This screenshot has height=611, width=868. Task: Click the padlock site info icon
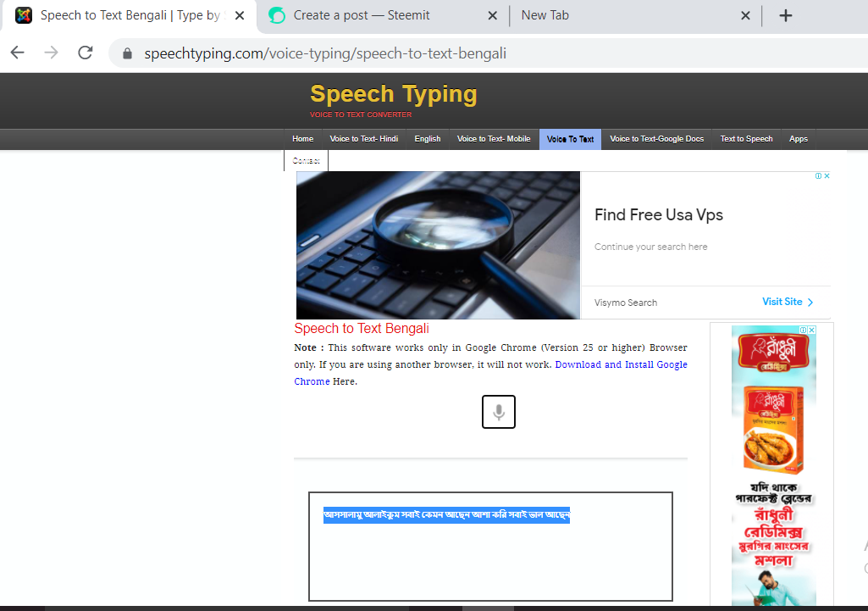127,53
